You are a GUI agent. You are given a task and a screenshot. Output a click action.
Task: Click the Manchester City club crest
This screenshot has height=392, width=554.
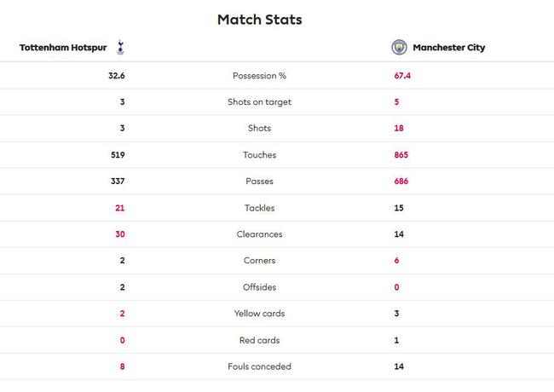(x=400, y=48)
